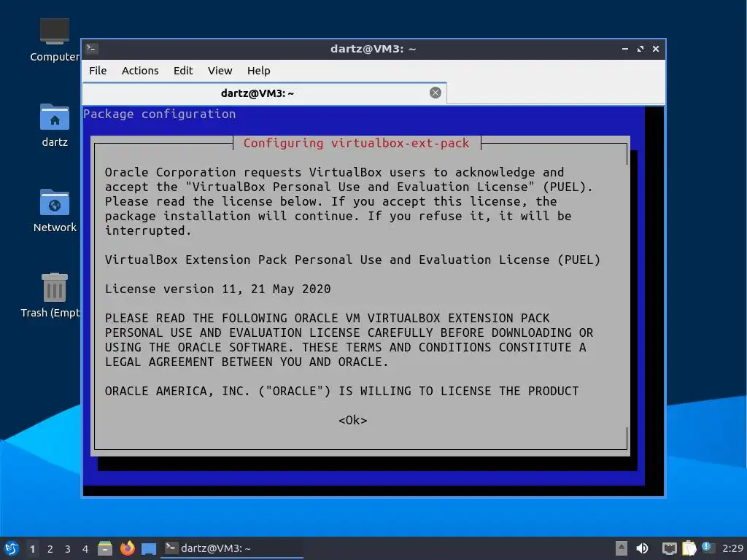Open the View menu
The image size is (747, 560).
click(220, 71)
